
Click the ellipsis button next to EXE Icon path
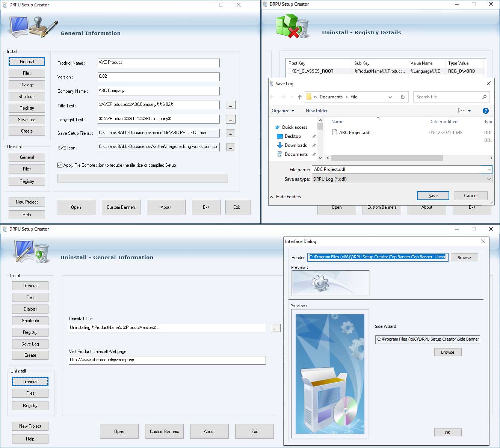pos(230,147)
